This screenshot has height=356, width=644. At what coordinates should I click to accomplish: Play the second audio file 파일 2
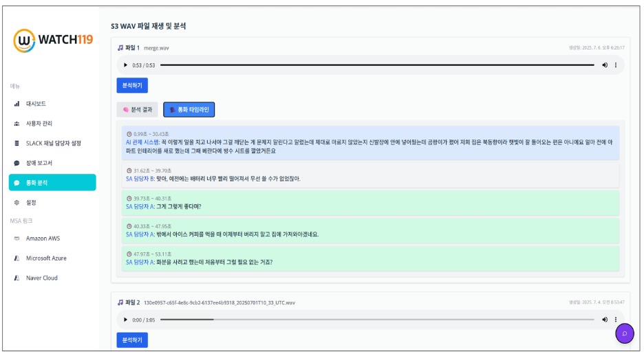[125, 320]
